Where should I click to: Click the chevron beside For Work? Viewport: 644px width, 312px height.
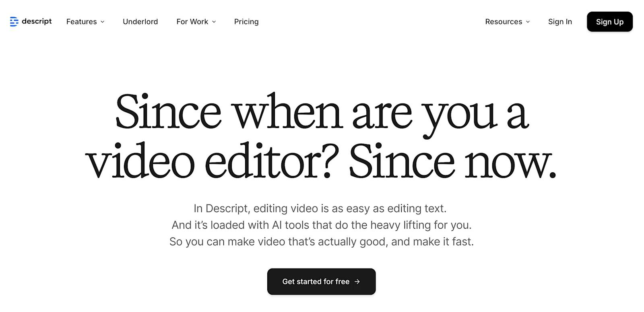coord(214,22)
